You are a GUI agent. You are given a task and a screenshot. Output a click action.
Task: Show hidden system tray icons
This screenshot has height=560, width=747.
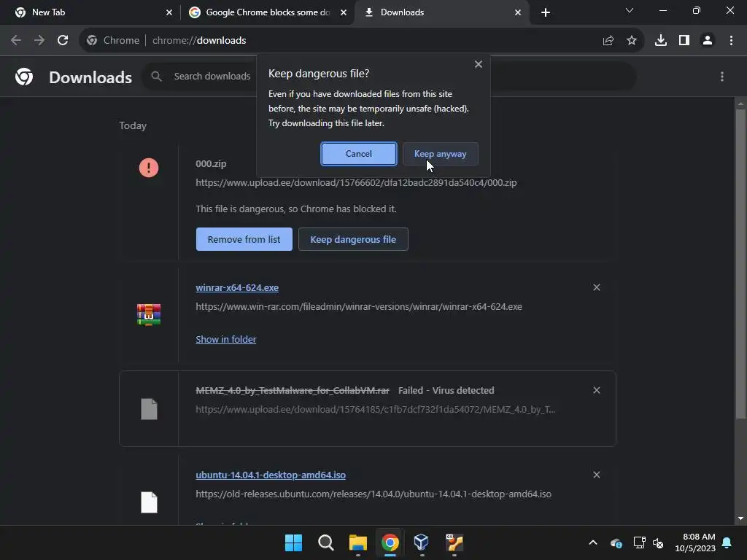593,542
